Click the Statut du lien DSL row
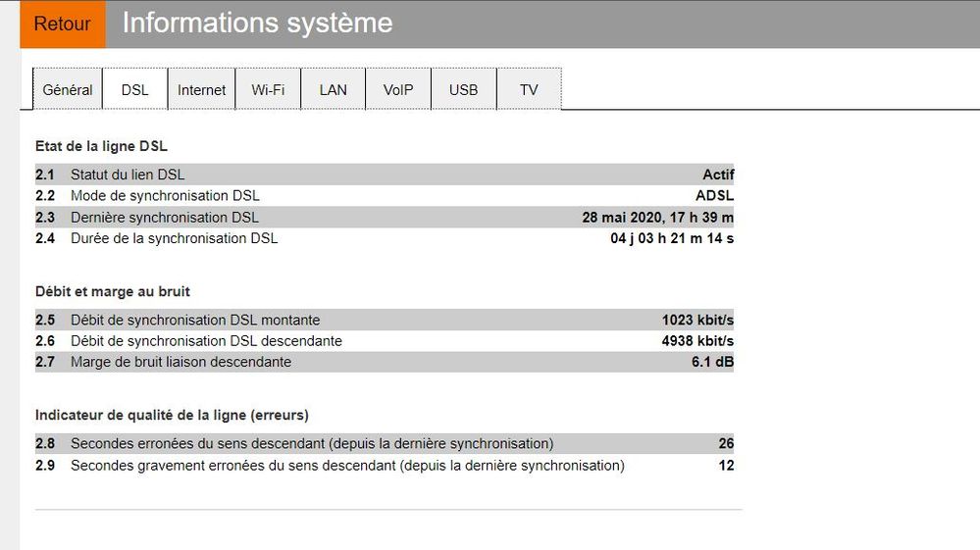Image resolution: width=980 pixels, height=550 pixels. tap(128, 175)
